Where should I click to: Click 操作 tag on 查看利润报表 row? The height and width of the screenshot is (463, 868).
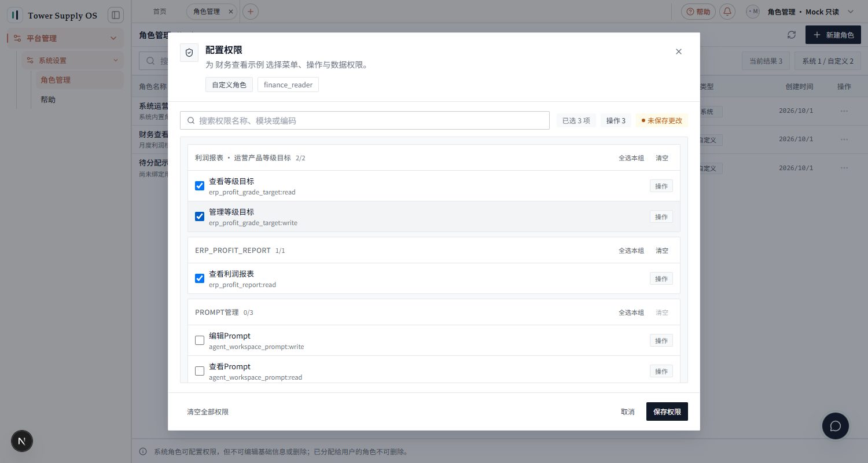[x=661, y=278]
